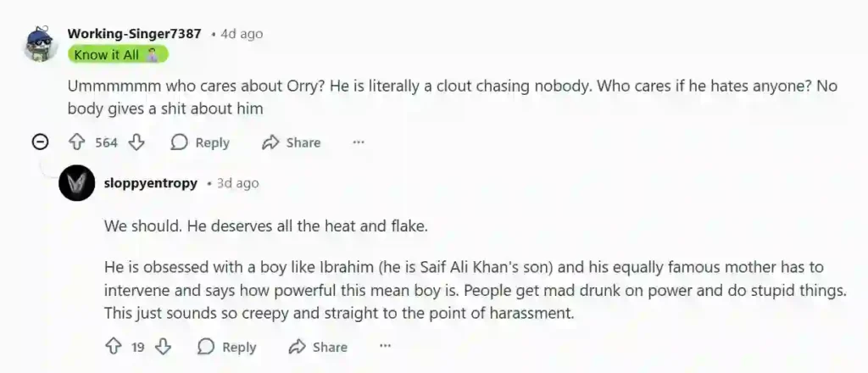
Task: Click Reply on Working-Singer7387's comment
Action: (200, 142)
